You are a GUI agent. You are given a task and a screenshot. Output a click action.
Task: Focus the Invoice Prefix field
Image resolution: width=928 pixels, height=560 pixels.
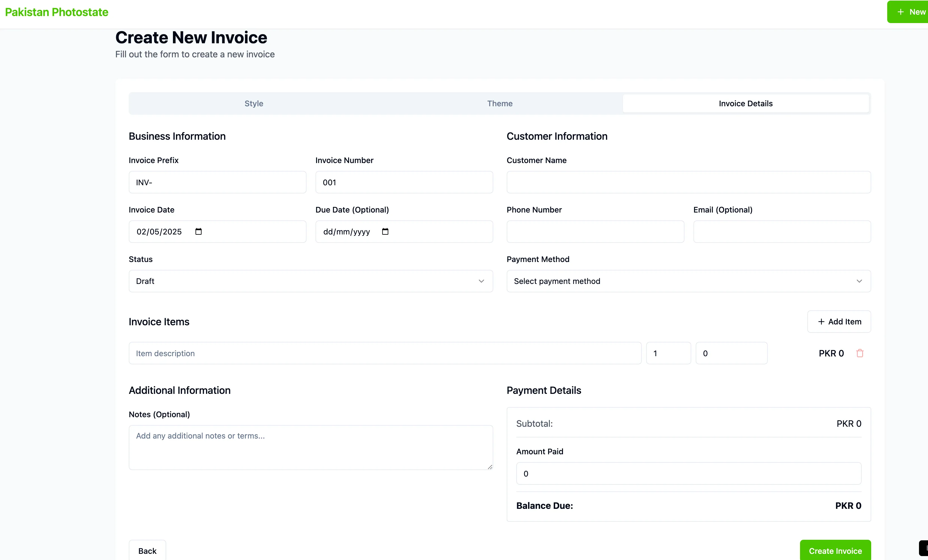pos(217,182)
